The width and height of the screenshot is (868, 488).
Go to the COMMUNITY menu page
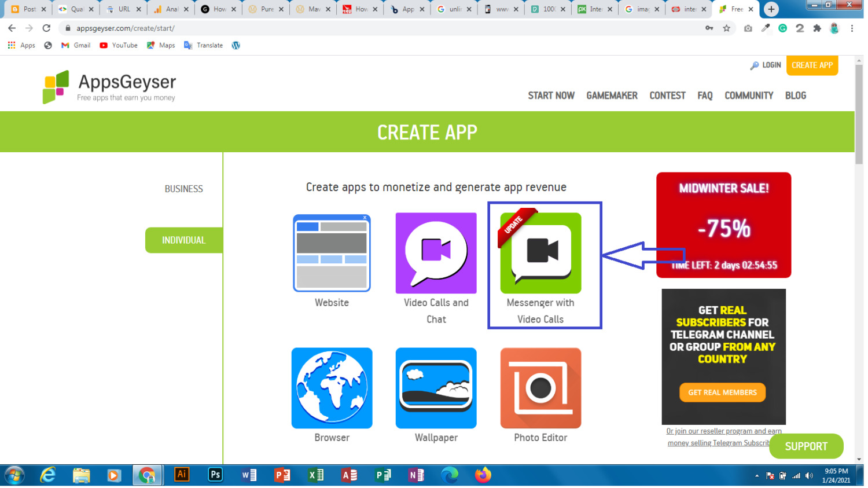749,96
